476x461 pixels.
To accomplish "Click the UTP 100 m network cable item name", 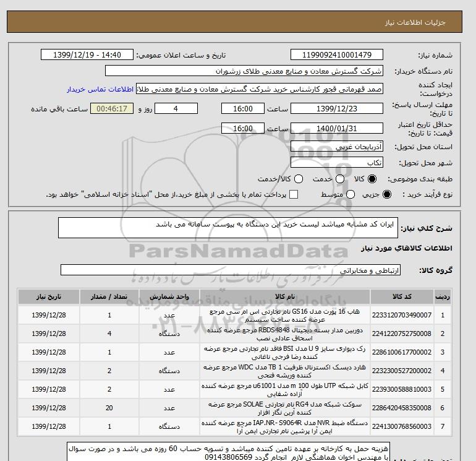I will pos(285,390).
